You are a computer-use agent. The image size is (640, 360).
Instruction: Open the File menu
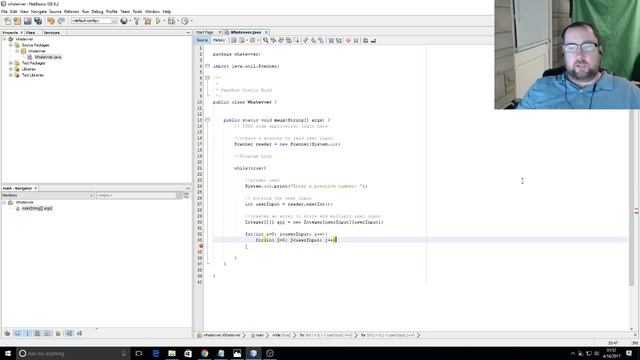pyautogui.click(x=4, y=11)
